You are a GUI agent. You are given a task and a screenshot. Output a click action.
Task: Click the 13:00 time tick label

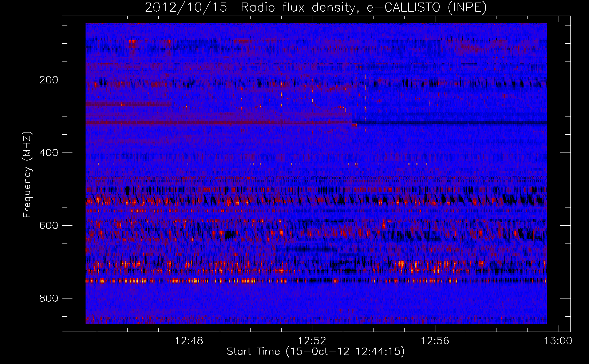point(558,341)
